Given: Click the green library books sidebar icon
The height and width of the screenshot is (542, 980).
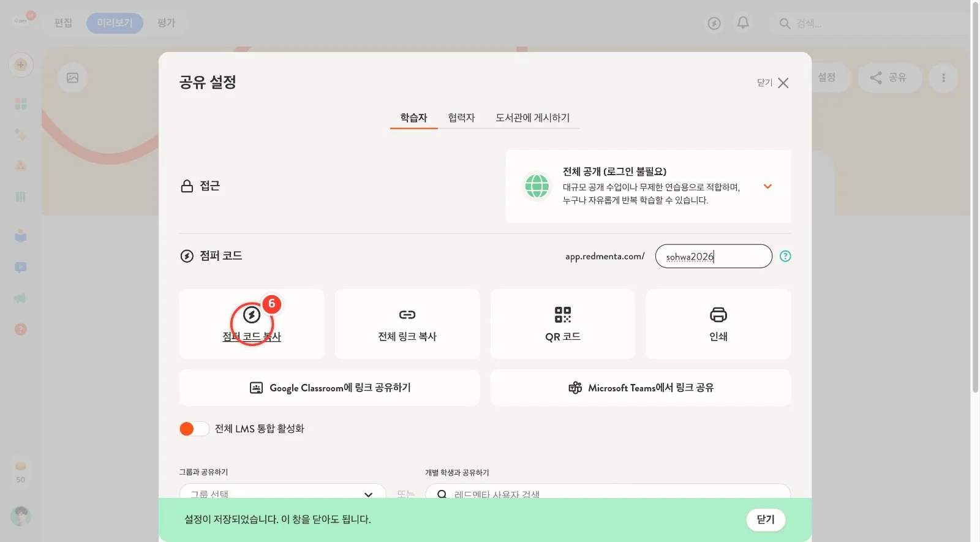Looking at the screenshot, I should pyautogui.click(x=21, y=197).
